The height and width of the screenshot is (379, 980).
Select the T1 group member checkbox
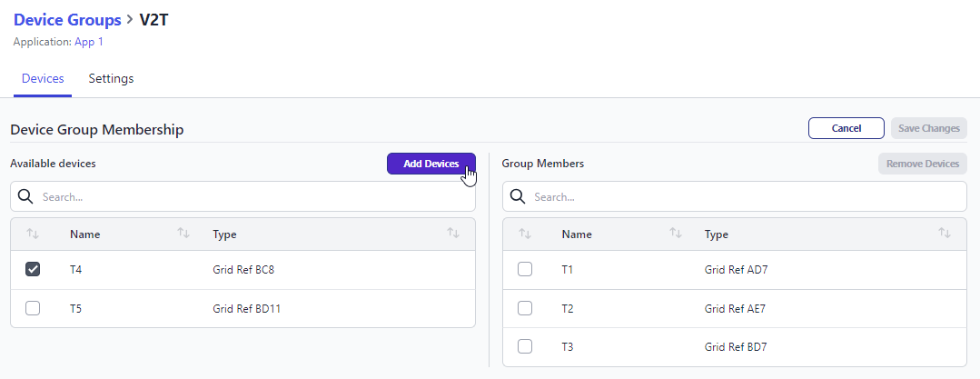point(525,269)
